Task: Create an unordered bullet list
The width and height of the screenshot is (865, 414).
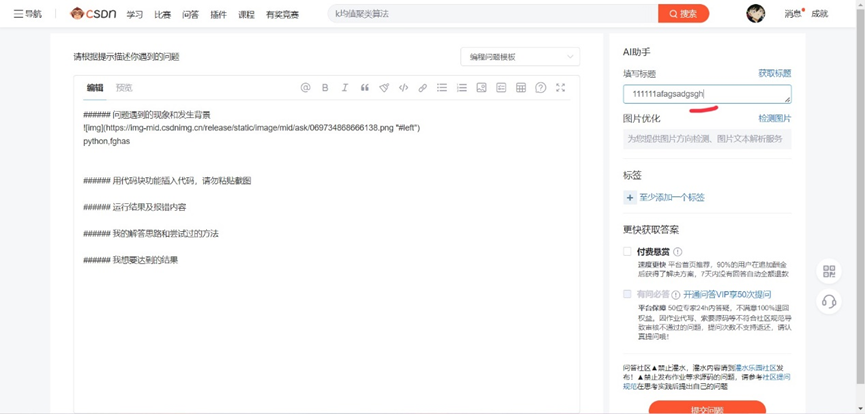Action: tap(442, 88)
